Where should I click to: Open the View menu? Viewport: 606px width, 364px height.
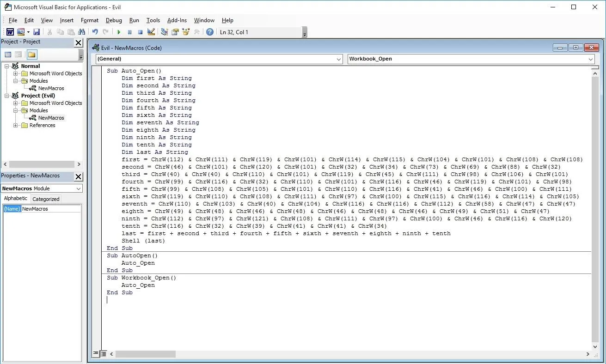[47, 20]
